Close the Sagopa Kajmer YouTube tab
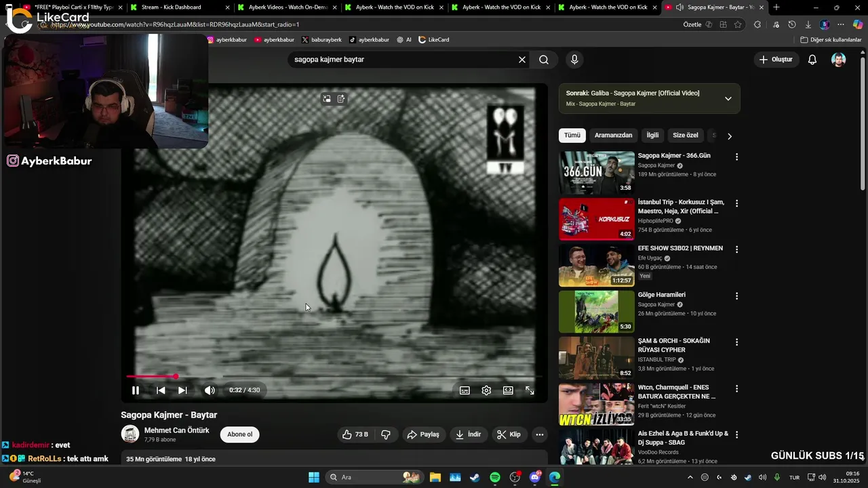Screen dimensions: 868x488 pos(761,7)
